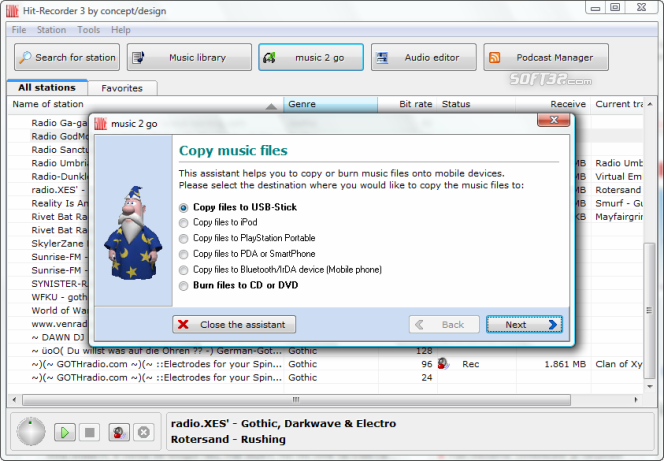This screenshot has height=461, width=664.
Task: Switch to the All stations tab
Action: (x=47, y=88)
